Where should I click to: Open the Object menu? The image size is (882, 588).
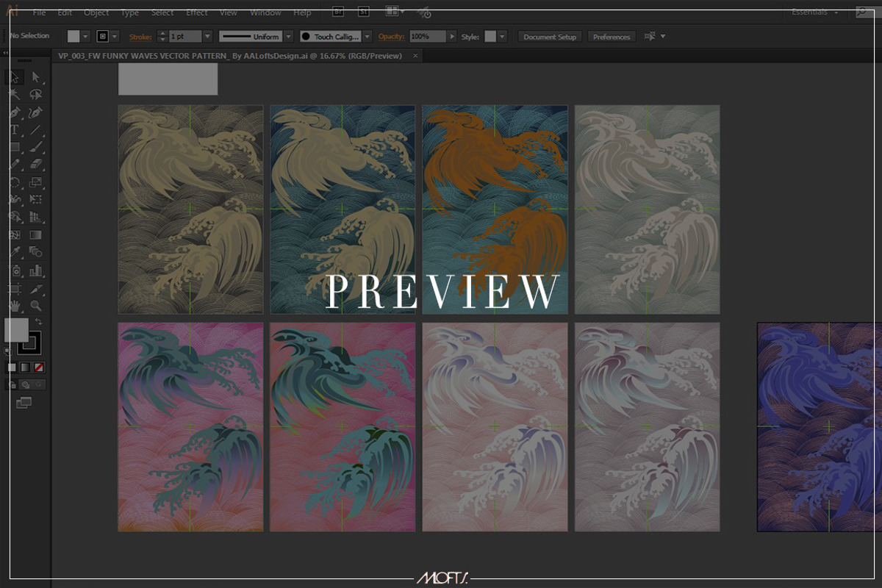96,12
